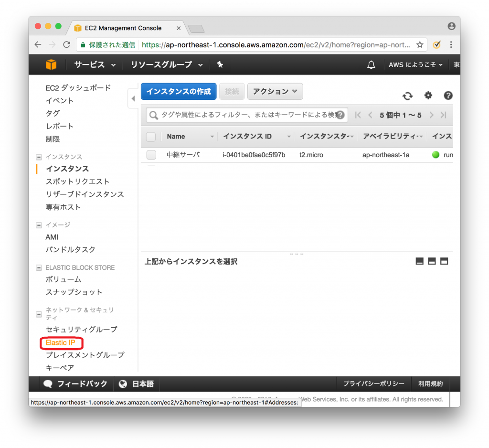Image resolution: width=489 pixels, height=448 pixels.
Task: Open ボリューム in the sidebar
Action: click(x=64, y=279)
